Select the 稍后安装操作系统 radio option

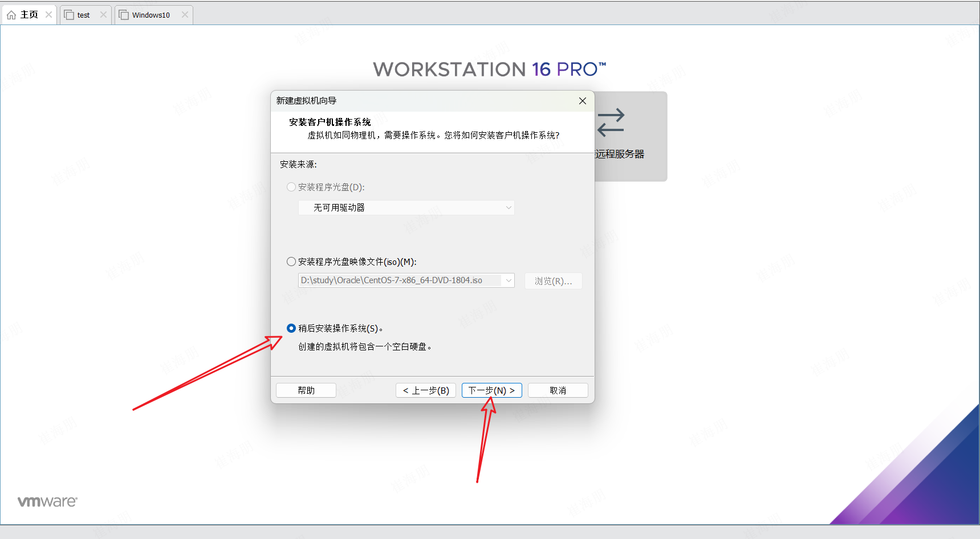(x=291, y=328)
